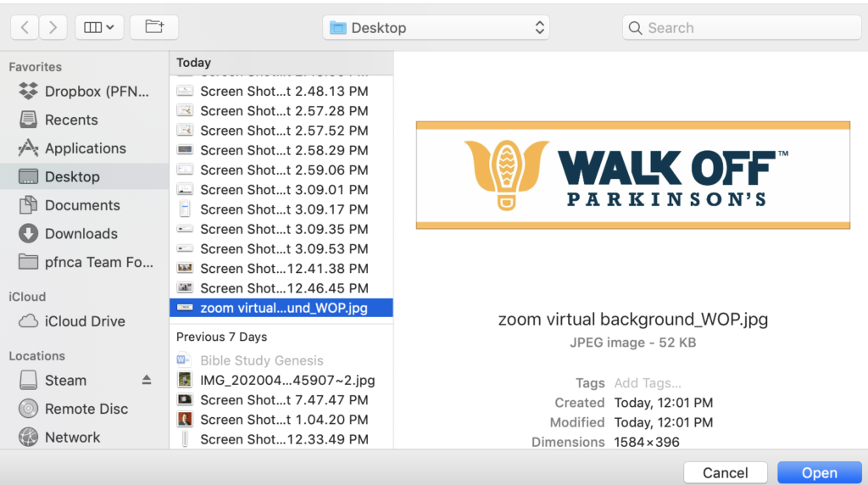Viewport: 868px width, 485px height.
Task: Open the column view options dropdown
Action: click(x=99, y=27)
